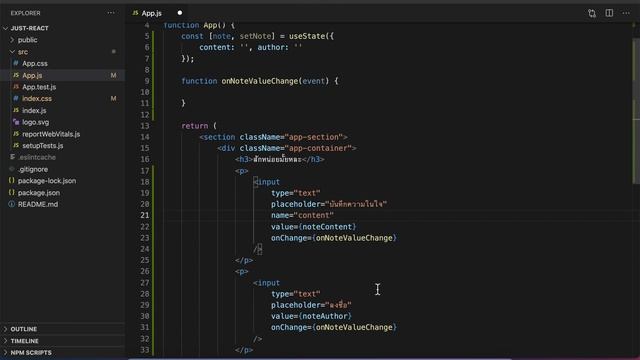This screenshot has width=640, height=360.
Task: Open index.css in the explorer
Action: pyautogui.click(x=37, y=98)
